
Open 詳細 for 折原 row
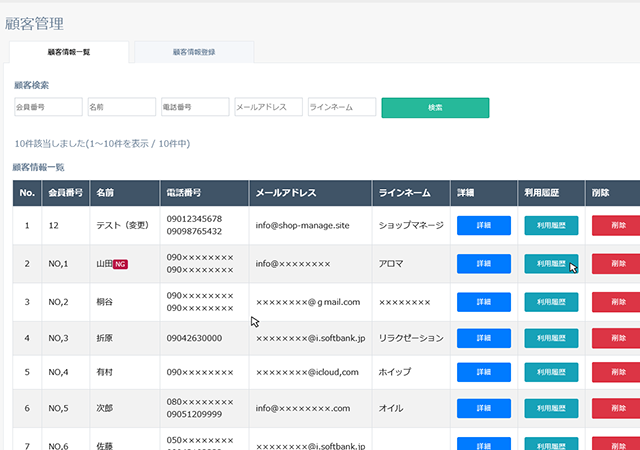pos(484,338)
